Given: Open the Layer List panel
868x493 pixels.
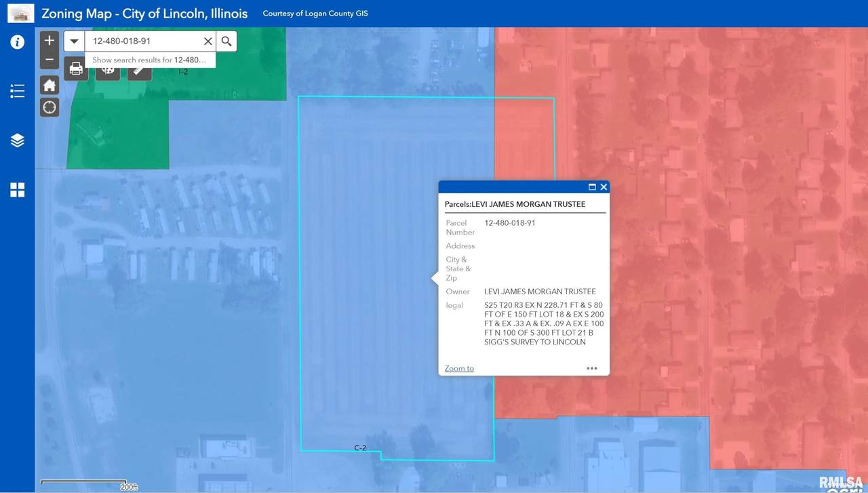Looking at the screenshot, I should (18, 140).
